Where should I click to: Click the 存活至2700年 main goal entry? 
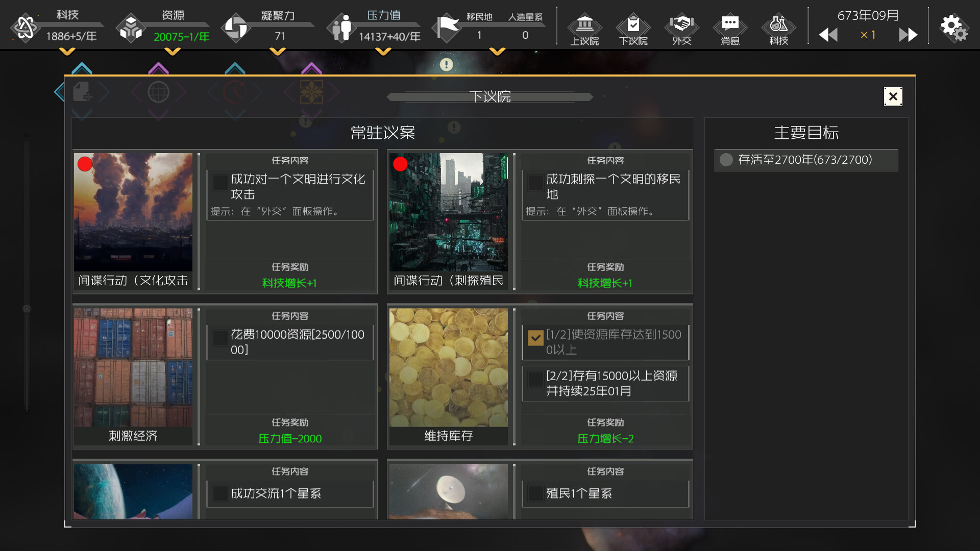(x=806, y=160)
